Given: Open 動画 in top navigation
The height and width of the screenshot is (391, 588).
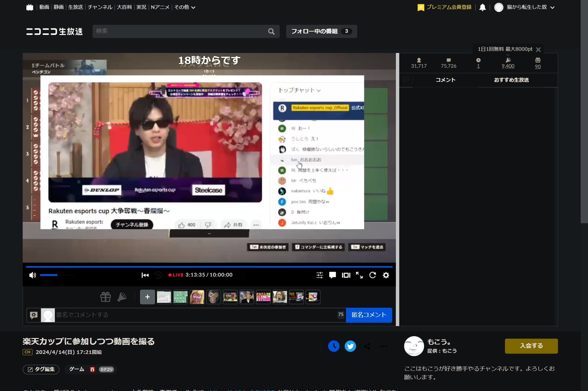Looking at the screenshot, I should click(44, 7).
